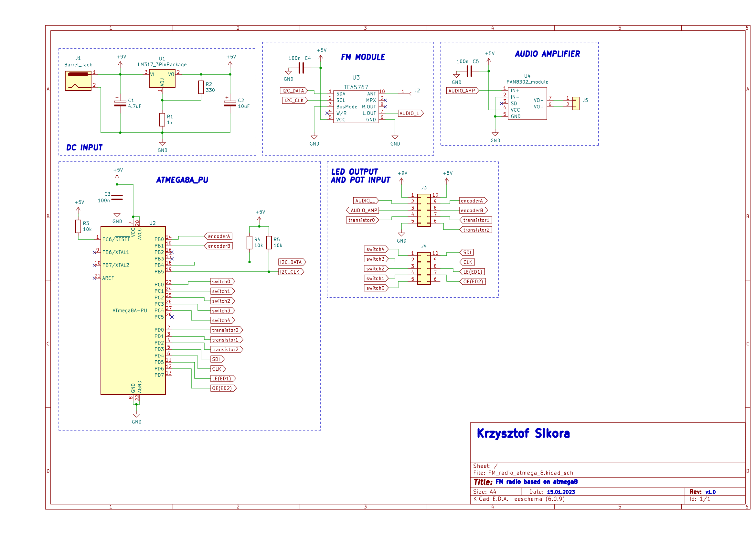Click capacitor C2 10uF symbol
The width and height of the screenshot is (756, 535).
point(230,104)
